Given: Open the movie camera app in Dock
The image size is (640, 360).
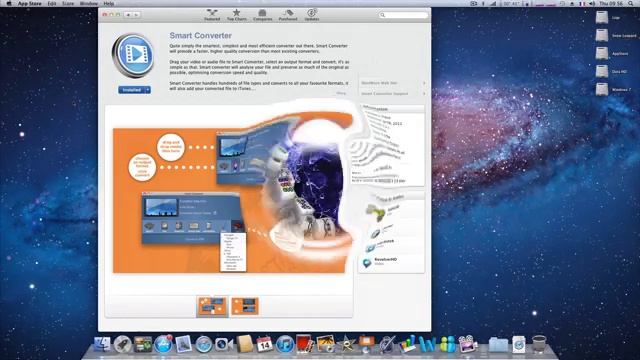Looking at the screenshot, I should point(468,344).
